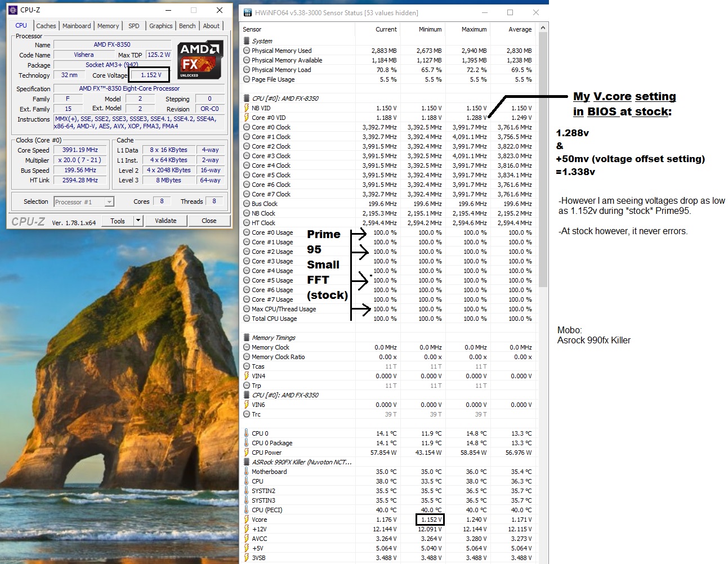Image resolution: width=728 pixels, height=564 pixels.
Task: Click the AMD FX Unlocked logo
Action: tap(199, 60)
